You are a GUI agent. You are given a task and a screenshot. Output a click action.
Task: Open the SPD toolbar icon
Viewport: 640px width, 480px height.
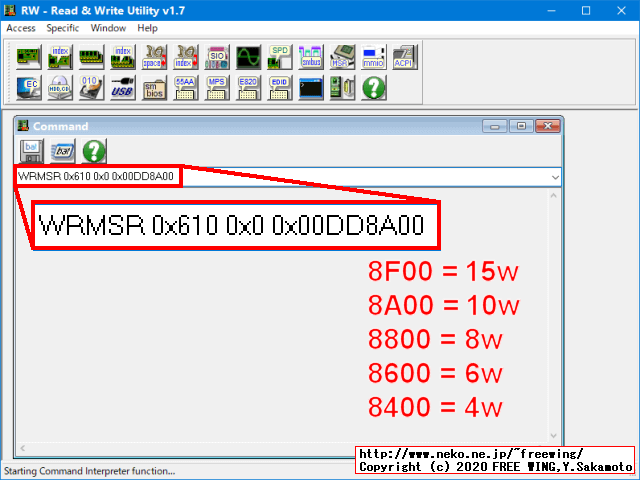(x=281, y=57)
